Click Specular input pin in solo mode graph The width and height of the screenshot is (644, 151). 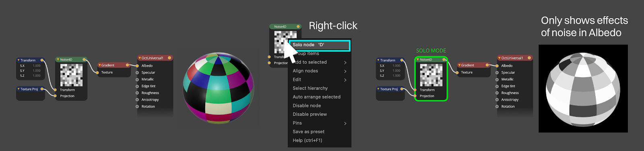(497, 72)
